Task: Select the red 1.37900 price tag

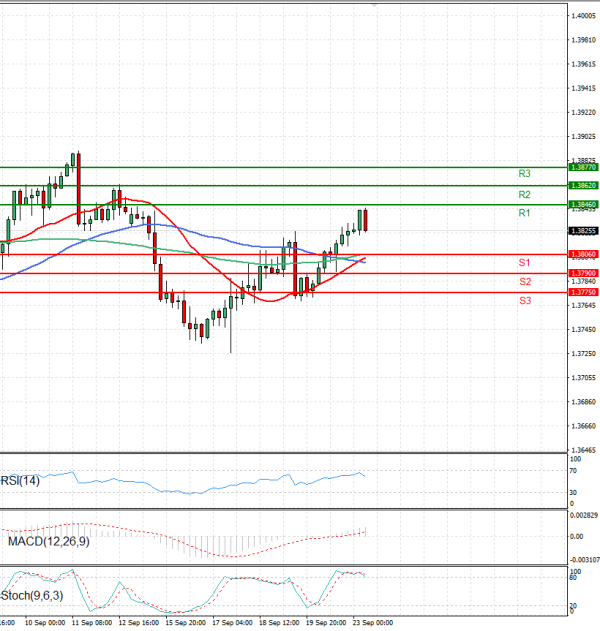Action: tap(584, 273)
